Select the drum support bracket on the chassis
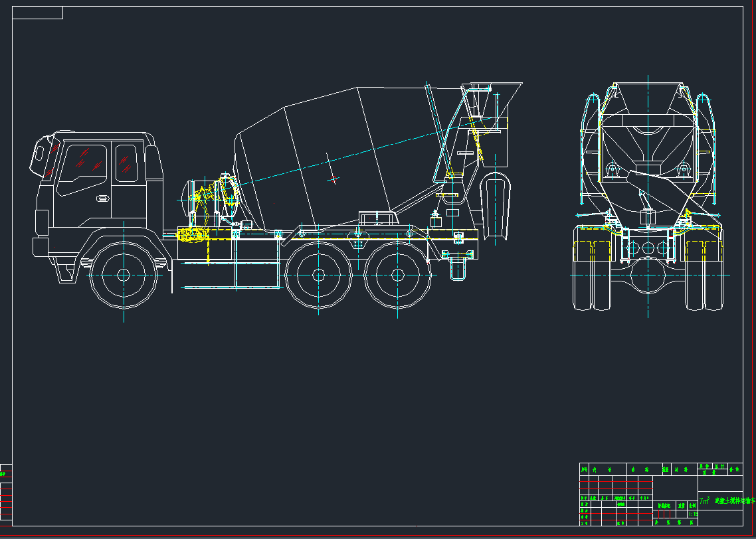Image resolution: width=756 pixels, height=539 pixels. click(376, 218)
